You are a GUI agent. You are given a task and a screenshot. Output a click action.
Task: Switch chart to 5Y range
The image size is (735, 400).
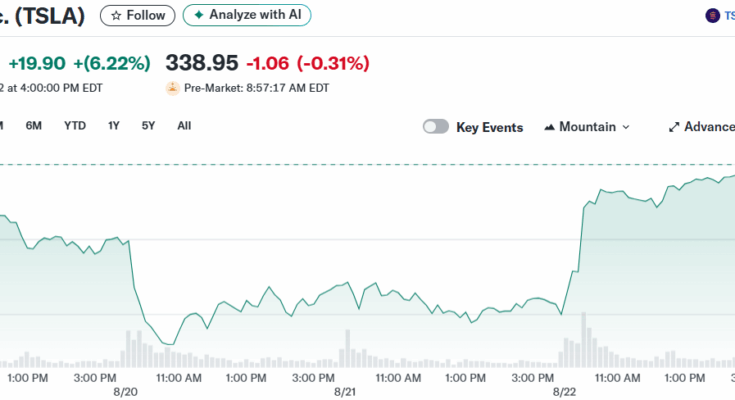point(148,126)
